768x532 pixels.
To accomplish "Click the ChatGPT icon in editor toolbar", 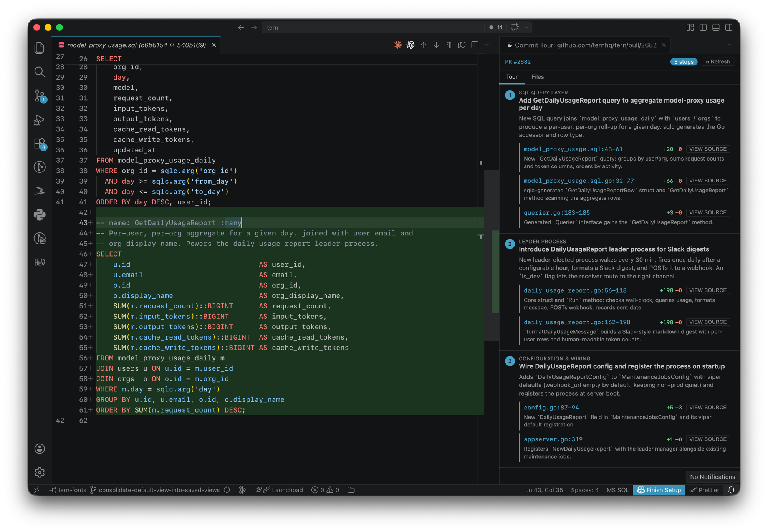I will pos(410,45).
